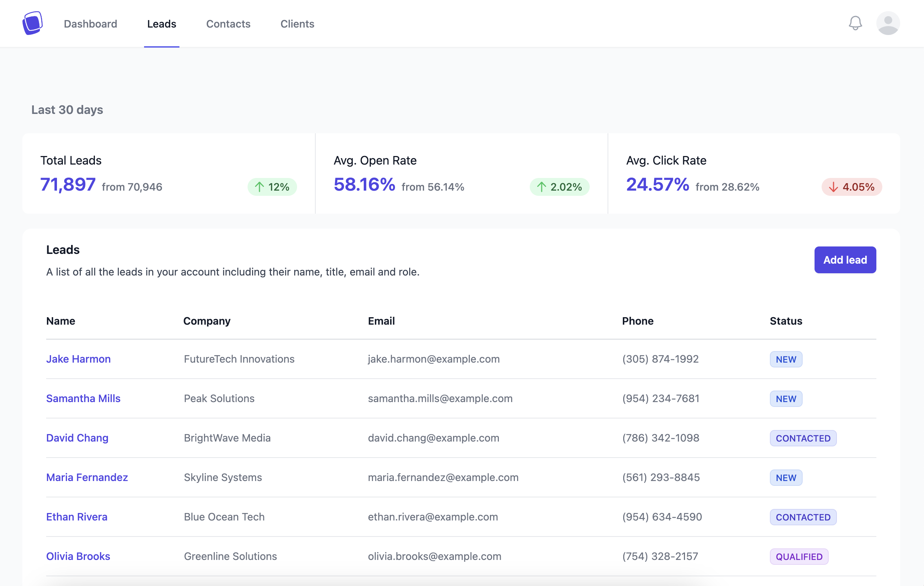Viewport: 924px width, 586px height.
Task: Click the Name column header
Action: pyautogui.click(x=61, y=321)
